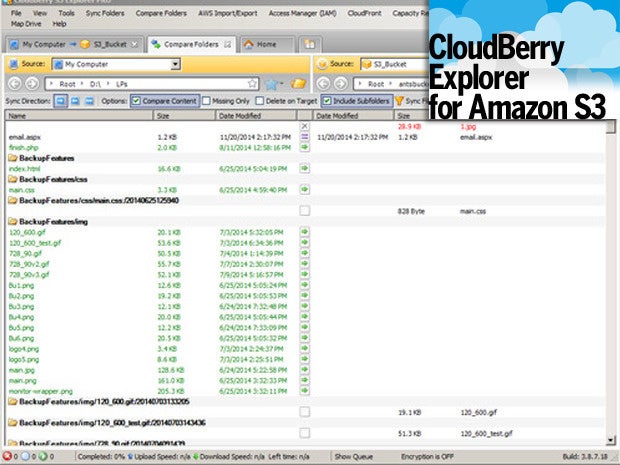Go back in the My Computer pane
This screenshot has width=620, height=465.
pyautogui.click(x=15, y=83)
